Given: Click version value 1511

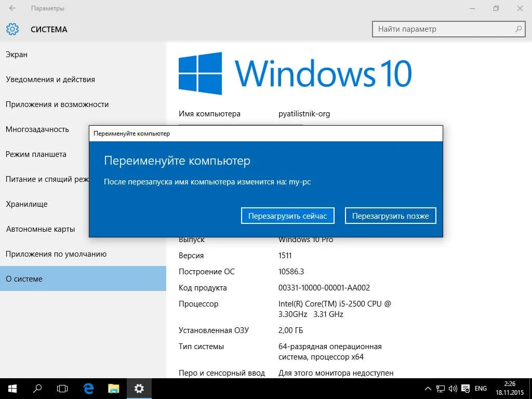Looking at the screenshot, I should pyautogui.click(x=285, y=256).
